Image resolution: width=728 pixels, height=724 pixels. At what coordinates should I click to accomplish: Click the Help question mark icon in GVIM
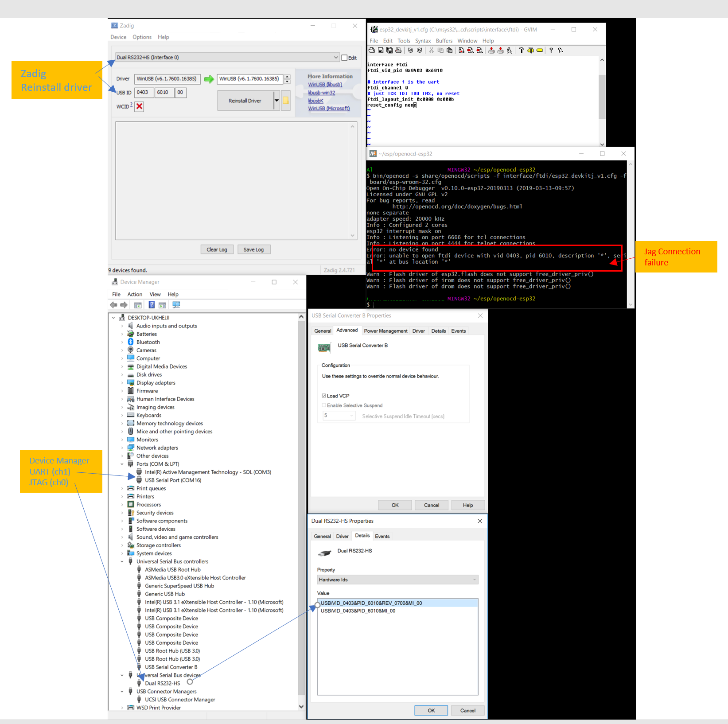pos(551,51)
